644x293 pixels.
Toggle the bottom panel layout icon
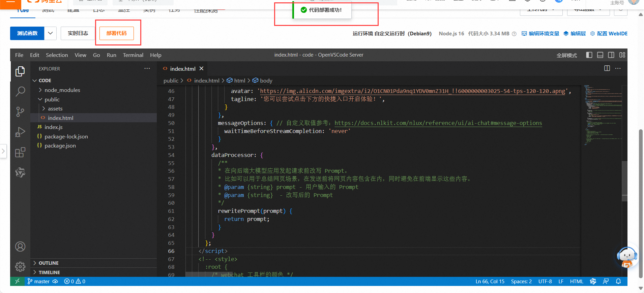[x=600, y=55]
